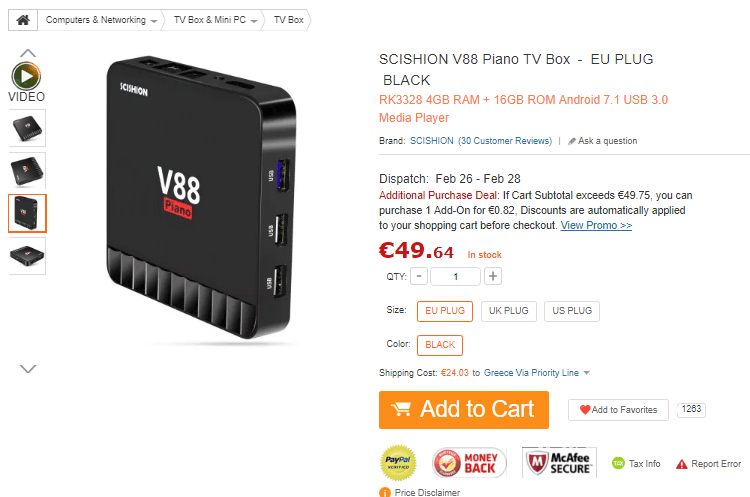Increase quantity with the plus button
The image size is (750, 497).
[493, 276]
